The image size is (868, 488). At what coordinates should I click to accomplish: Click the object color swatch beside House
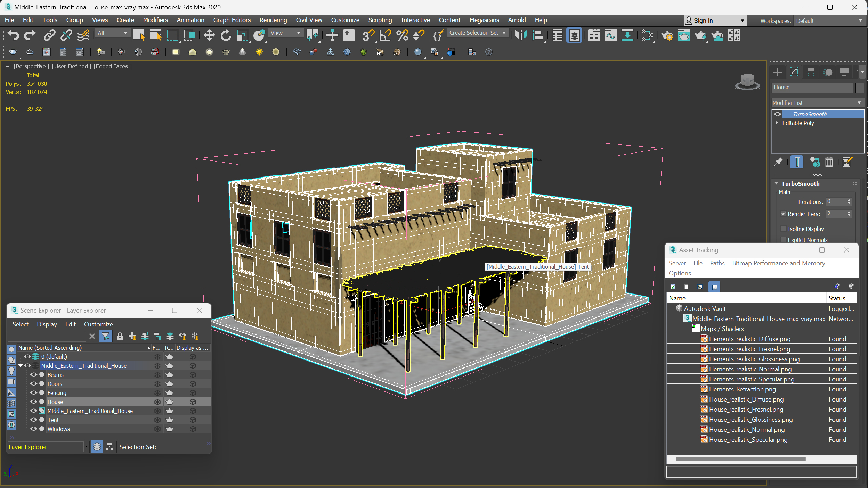pos(859,88)
